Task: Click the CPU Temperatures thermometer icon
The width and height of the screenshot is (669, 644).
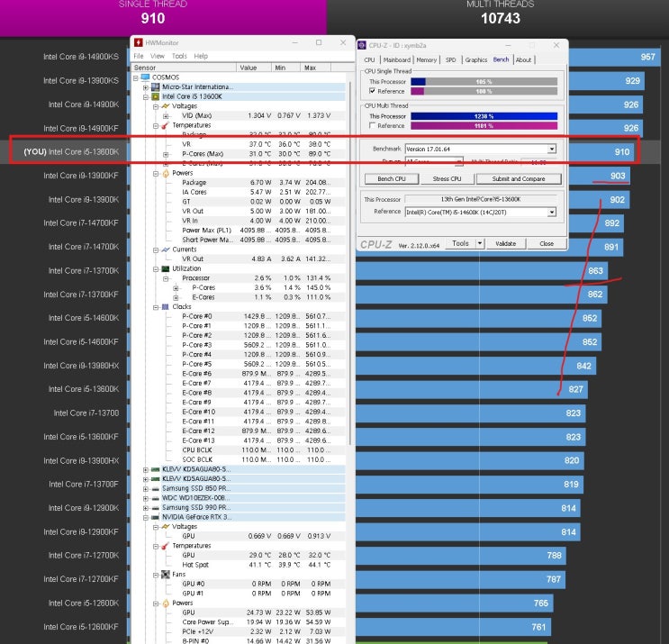Action: (166, 125)
